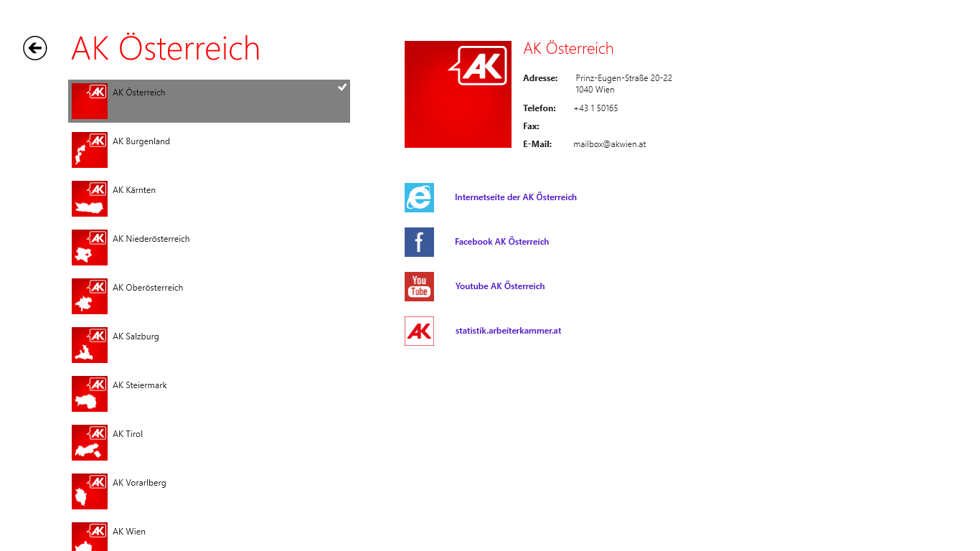The height and width of the screenshot is (551, 980).
Task: Click the postal line 1040 Wien
Action: coord(595,90)
